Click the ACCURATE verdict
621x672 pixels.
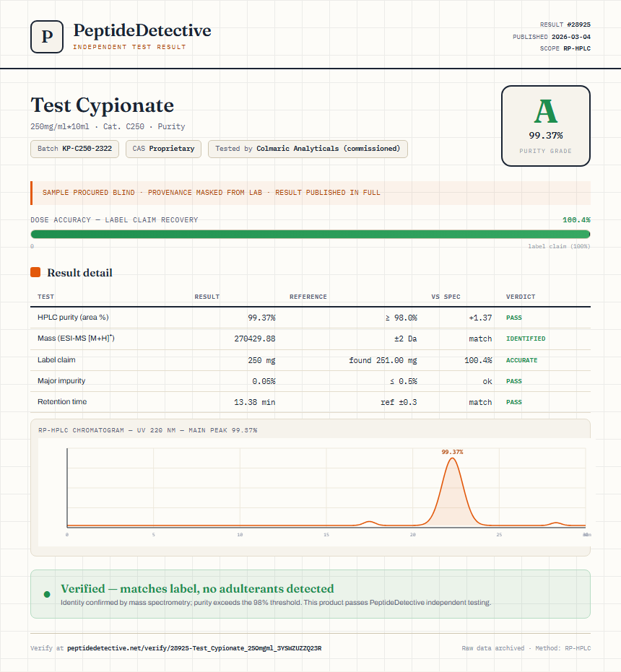coord(521,360)
